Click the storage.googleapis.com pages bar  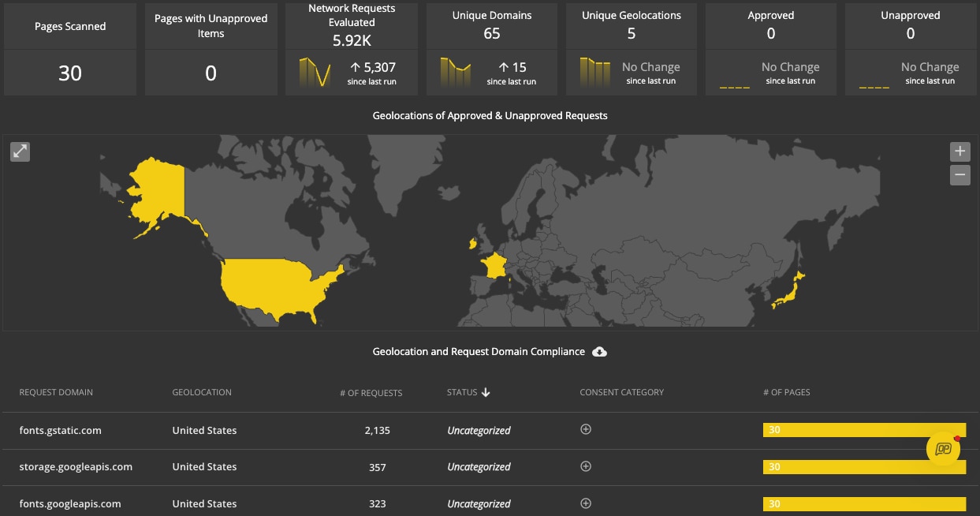(x=864, y=466)
